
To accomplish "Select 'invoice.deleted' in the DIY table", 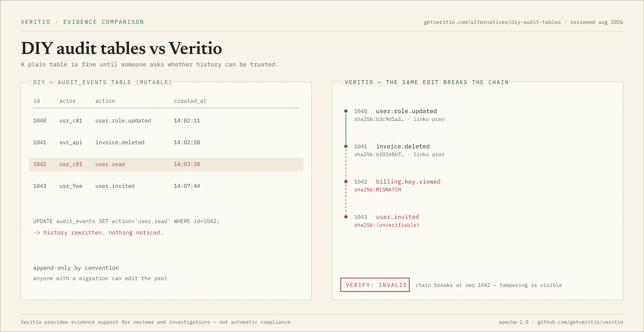I will [x=120, y=142].
